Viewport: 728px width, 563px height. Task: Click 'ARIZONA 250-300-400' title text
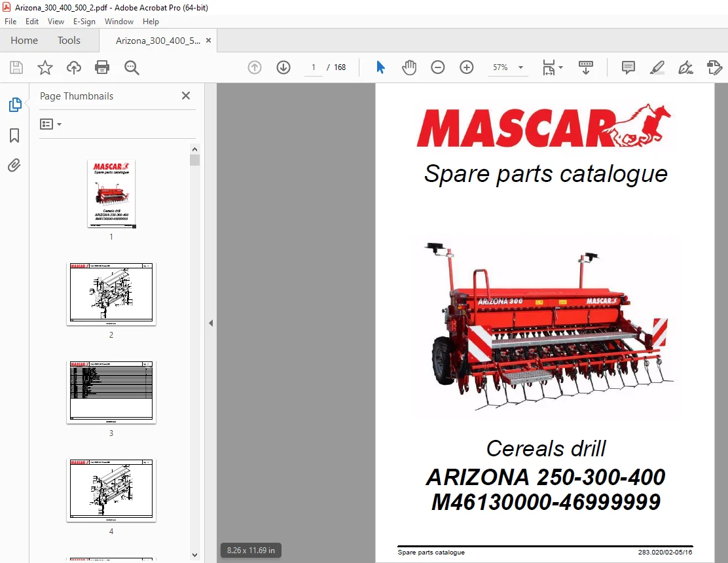pos(545,477)
